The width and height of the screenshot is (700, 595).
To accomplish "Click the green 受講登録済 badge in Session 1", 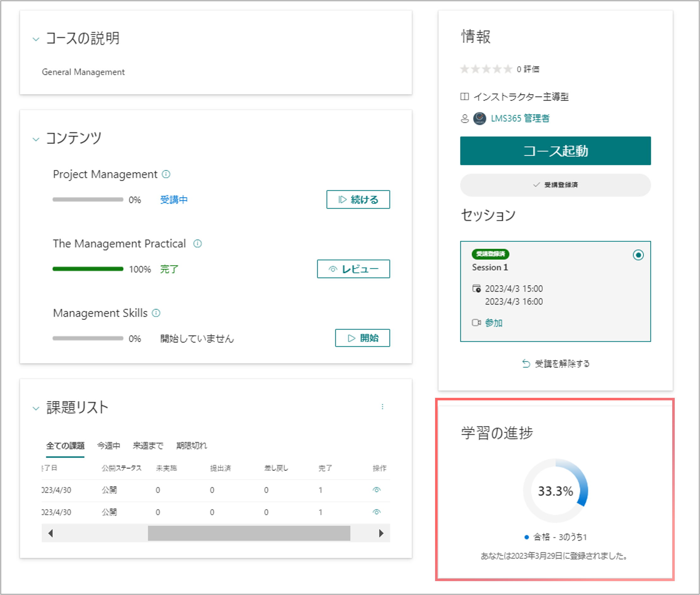I will 490,254.
